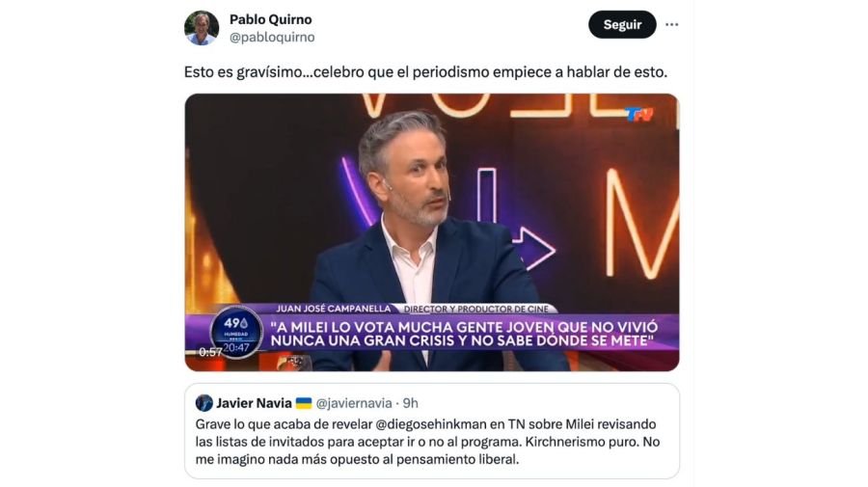868x487 pixels.
Task: Click the humidity clock widget on video
Action: click(236, 332)
